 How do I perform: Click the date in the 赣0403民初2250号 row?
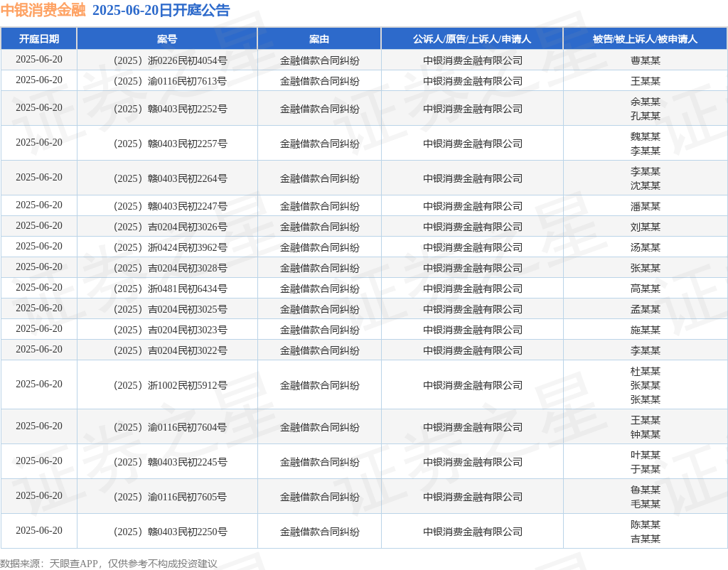coord(39,530)
